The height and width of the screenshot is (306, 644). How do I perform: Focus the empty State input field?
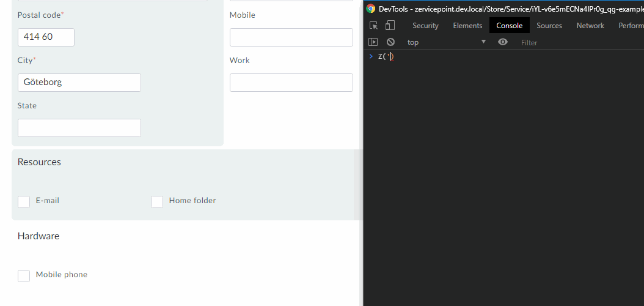(x=79, y=128)
